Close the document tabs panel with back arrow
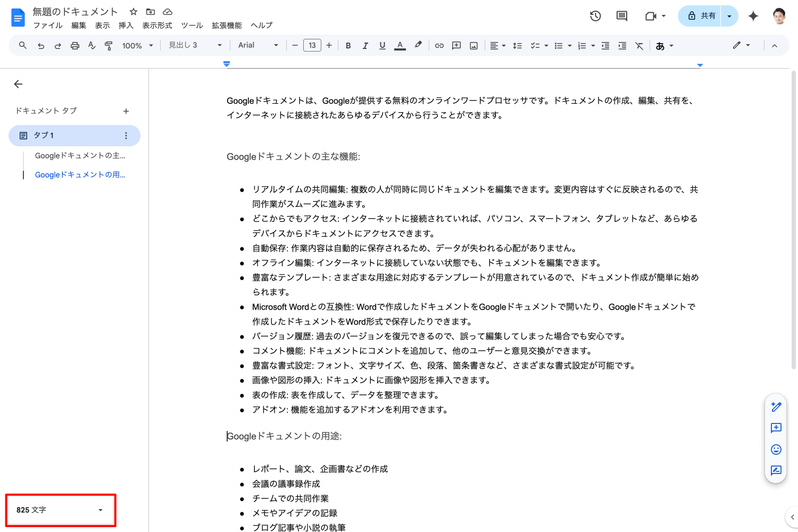This screenshot has height=532, width=798. pos(18,84)
